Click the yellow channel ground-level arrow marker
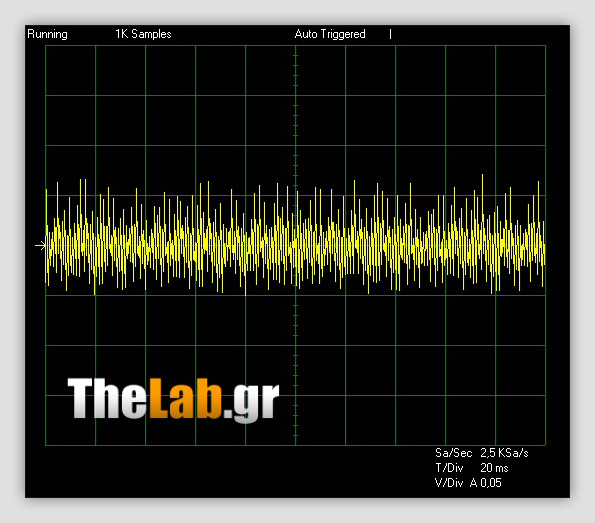The width and height of the screenshot is (595, 523). pos(40,246)
